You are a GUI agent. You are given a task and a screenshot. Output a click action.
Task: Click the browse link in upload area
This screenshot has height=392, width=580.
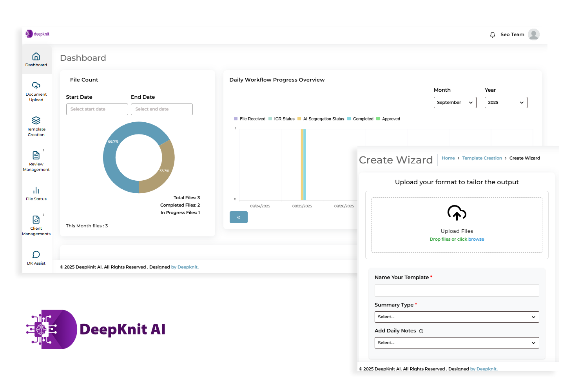click(x=476, y=239)
